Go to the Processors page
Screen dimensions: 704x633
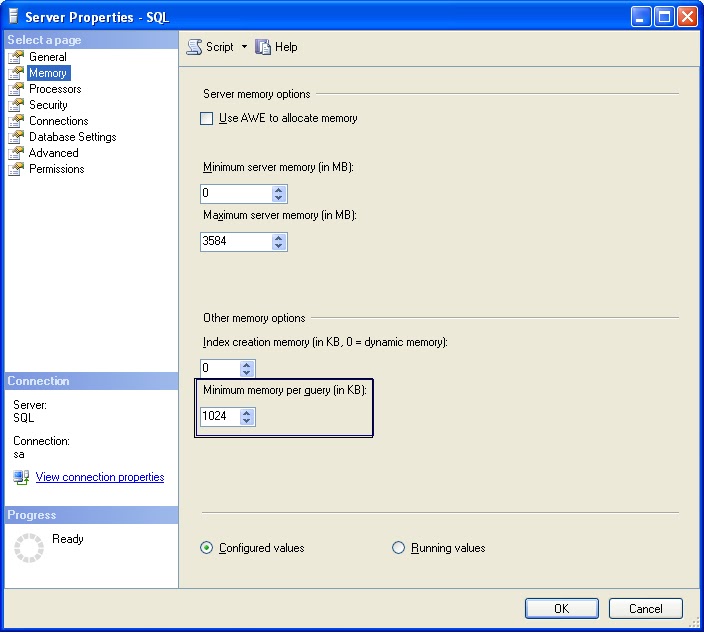pyautogui.click(x=55, y=89)
